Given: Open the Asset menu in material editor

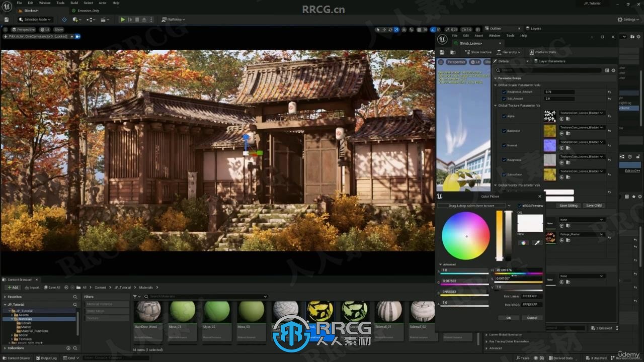Looking at the screenshot, I should tap(478, 36).
